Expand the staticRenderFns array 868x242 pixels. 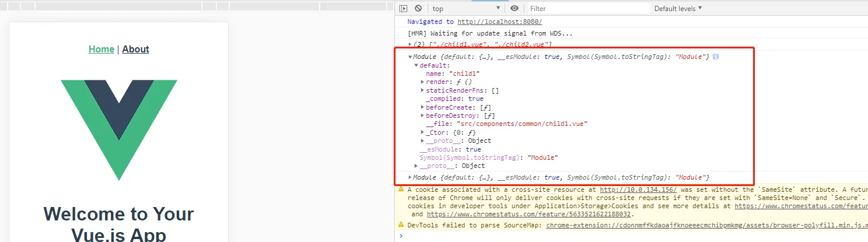422,90
